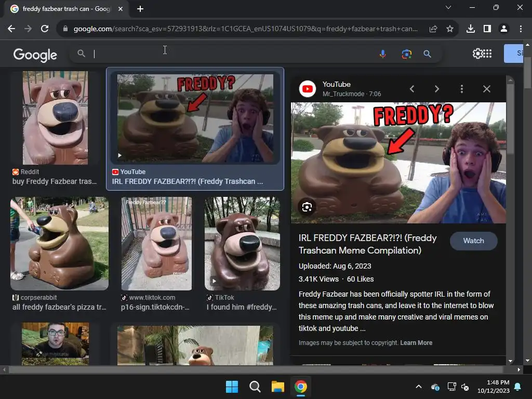
Task: Close the image preview panel
Action: 486,89
